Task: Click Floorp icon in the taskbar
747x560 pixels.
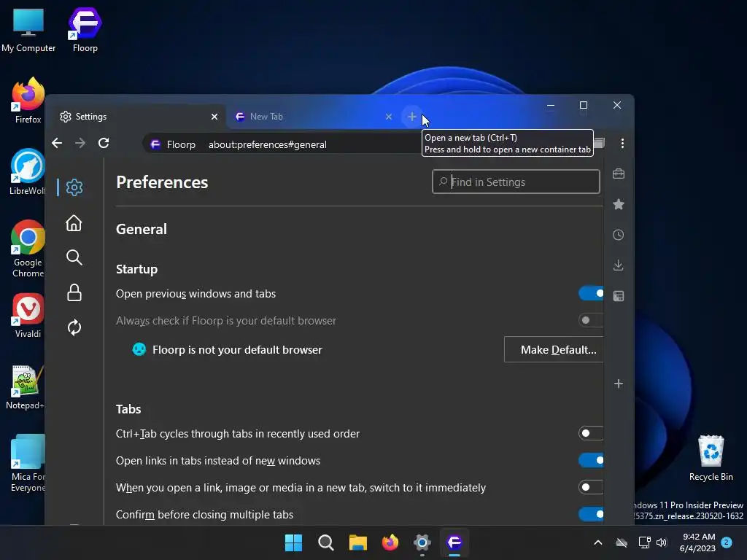Action: click(454, 542)
